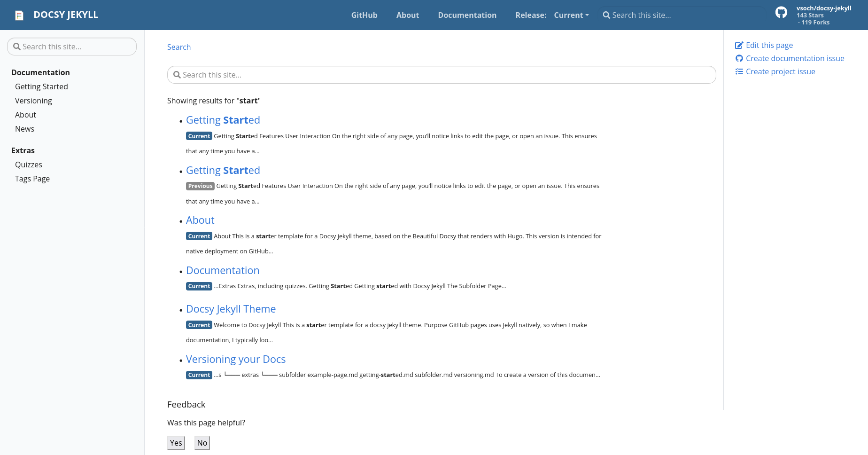
Task: Select Documentation in the top navigation bar
Action: [x=467, y=15]
